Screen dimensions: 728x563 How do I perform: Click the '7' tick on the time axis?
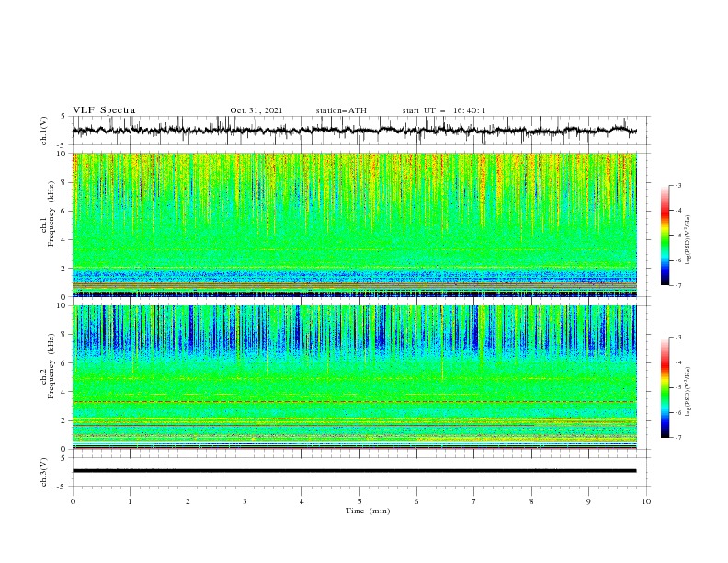pos(474,501)
